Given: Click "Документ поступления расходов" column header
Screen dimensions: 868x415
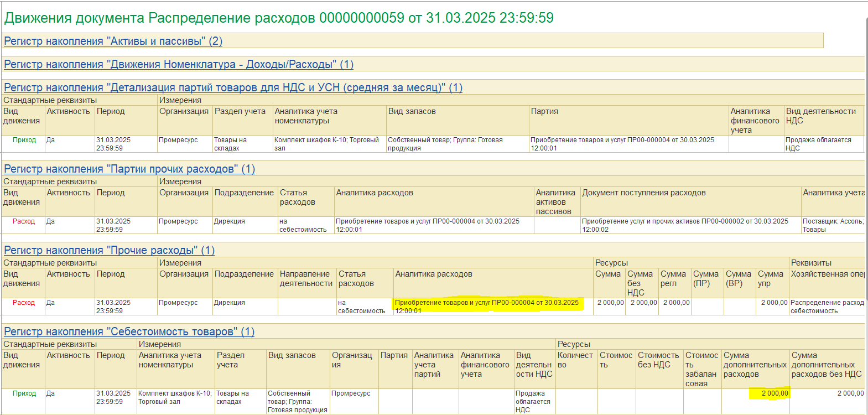Looking at the screenshot, I should [643, 193].
